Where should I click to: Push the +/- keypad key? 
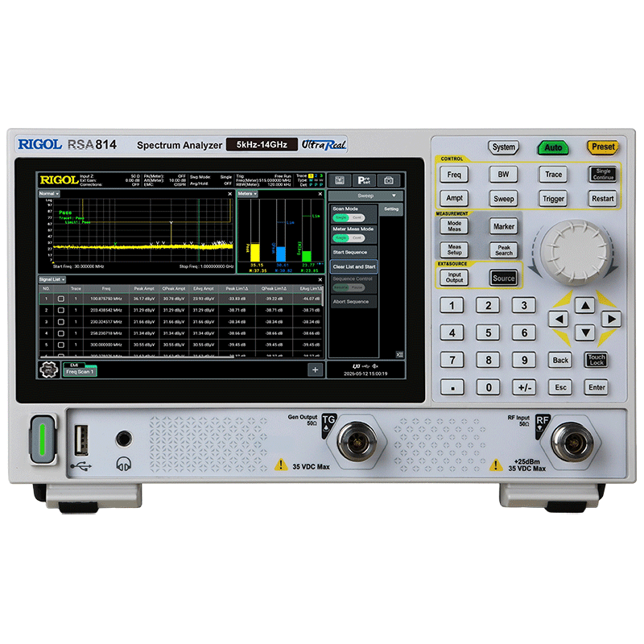[x=524, y=387]
